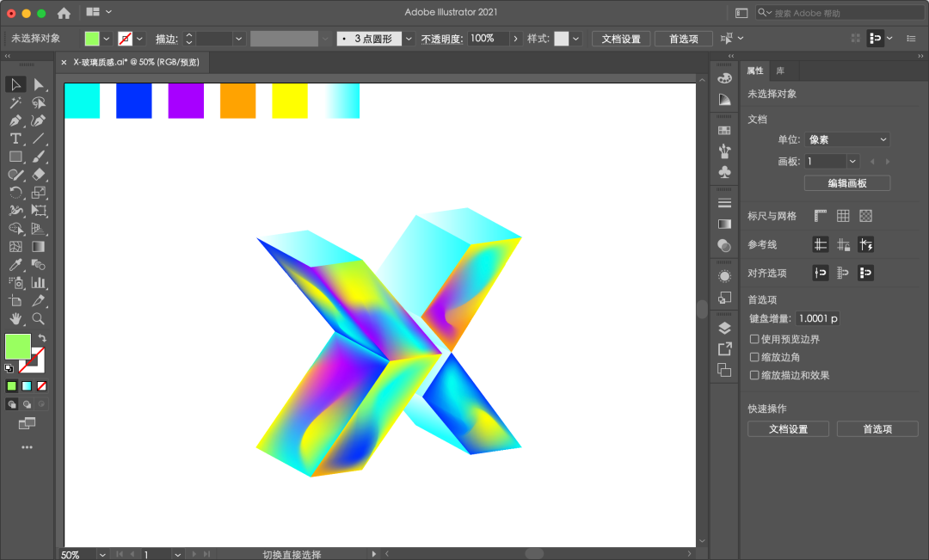Switch to the 库 tab
929x560 pixels.
780,71
